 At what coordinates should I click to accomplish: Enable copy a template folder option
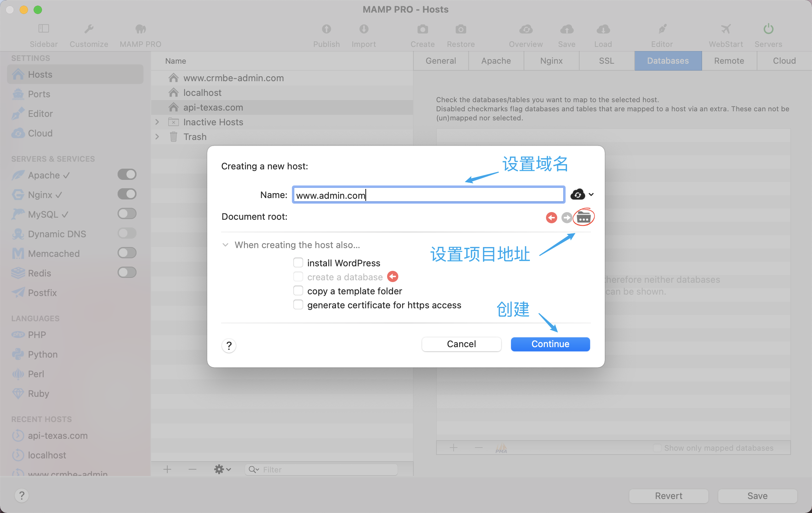pos(298,291)
